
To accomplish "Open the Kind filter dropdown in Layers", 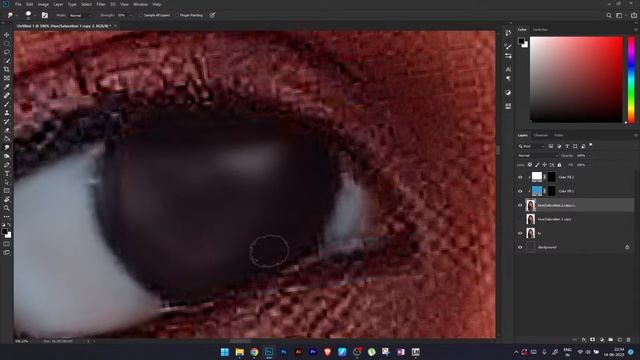I will pyautogui.click(x=532, y=146).
